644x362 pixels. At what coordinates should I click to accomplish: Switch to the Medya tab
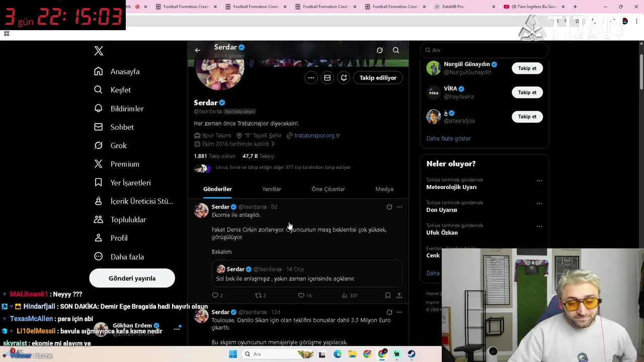click(384, 189)
